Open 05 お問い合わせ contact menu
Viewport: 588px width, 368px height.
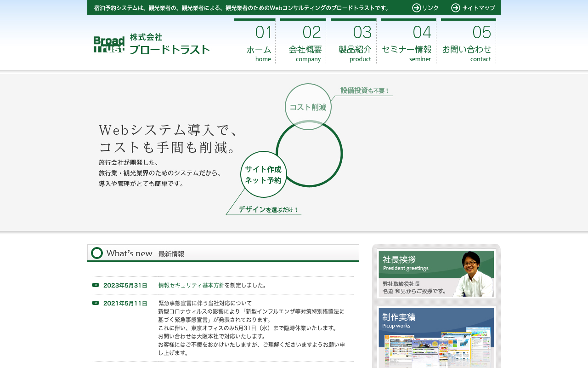coord(469,41)
